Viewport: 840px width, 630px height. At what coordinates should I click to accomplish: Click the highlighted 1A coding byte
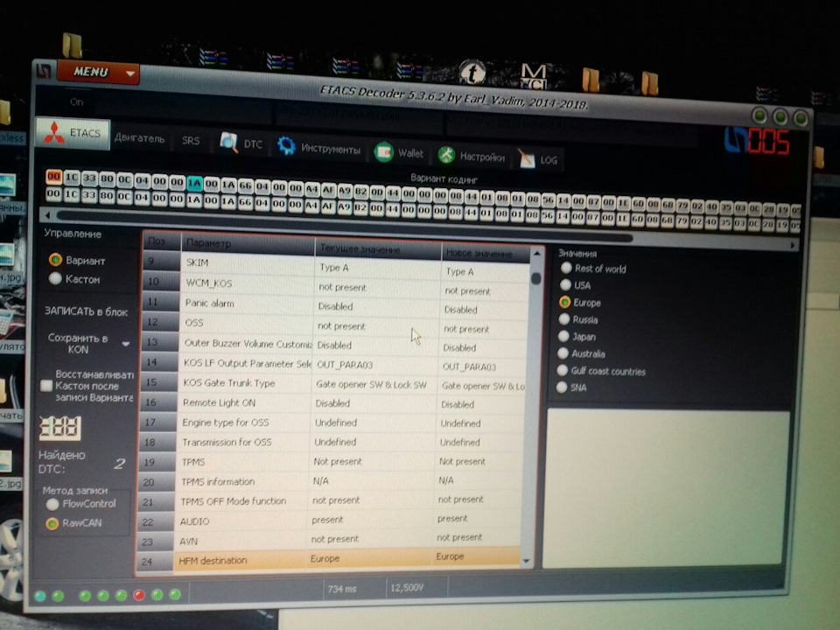(x=194, y=184)
